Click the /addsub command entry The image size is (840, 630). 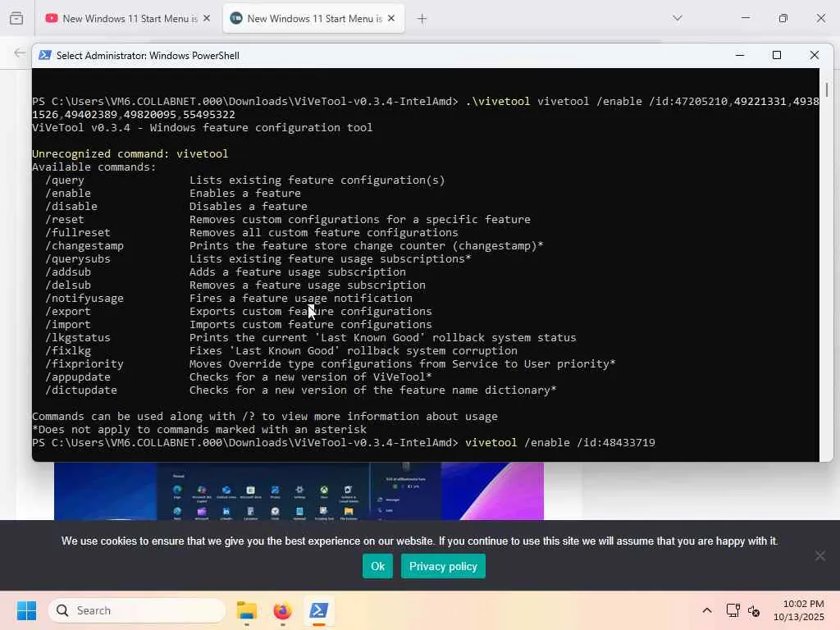(226, 272)
